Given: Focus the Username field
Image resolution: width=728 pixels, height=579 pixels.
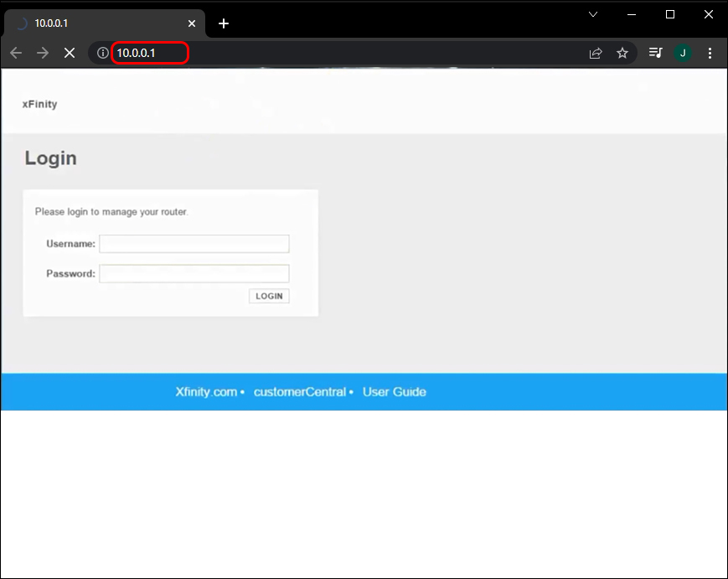Looking at the screenshot, I should 194,244.
